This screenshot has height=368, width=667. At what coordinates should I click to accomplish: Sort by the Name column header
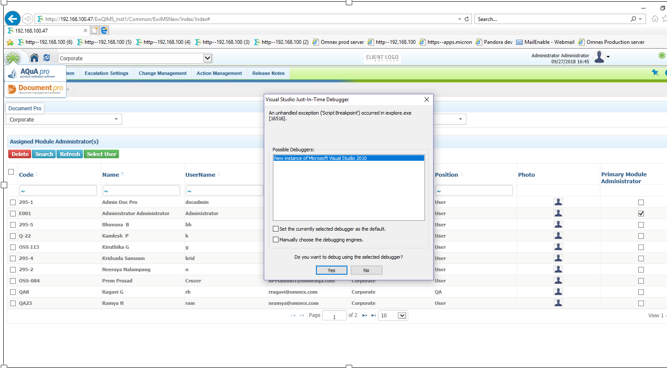(x=111, y=175)
